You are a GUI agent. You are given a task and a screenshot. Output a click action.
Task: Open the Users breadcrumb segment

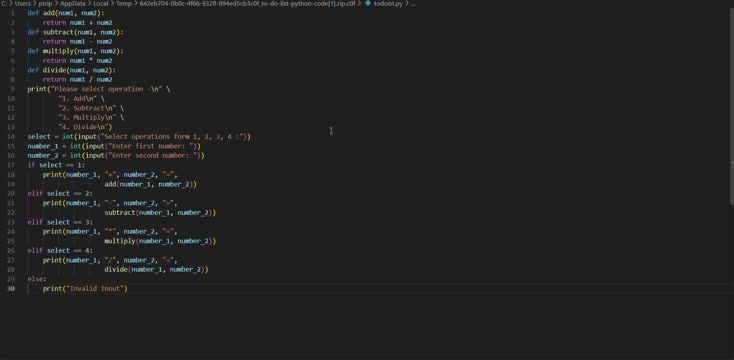click(x=22, y=3)
